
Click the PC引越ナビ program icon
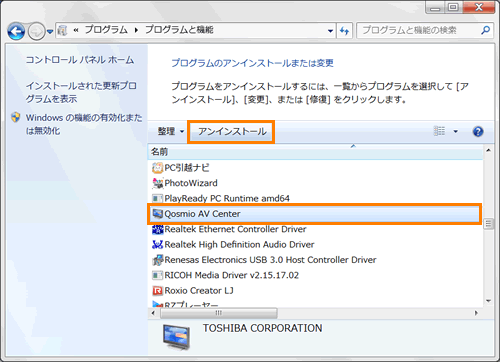click(157, 168)
